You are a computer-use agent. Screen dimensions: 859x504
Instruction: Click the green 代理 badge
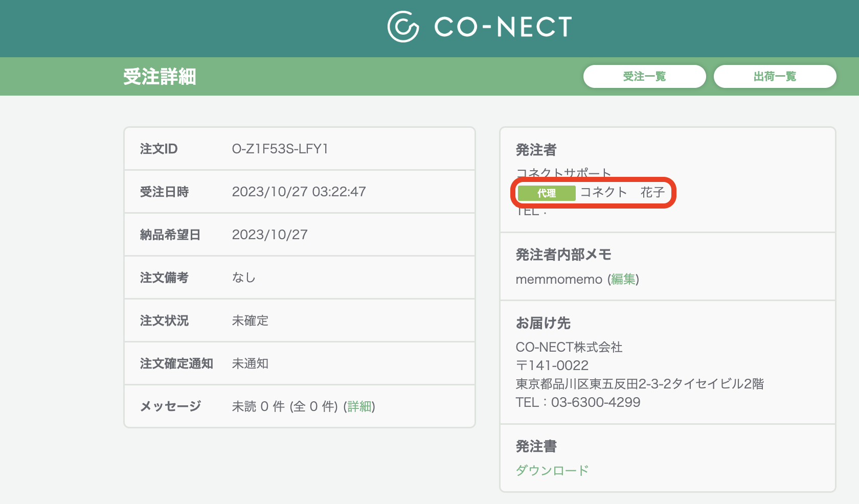(x=547, y=193)
